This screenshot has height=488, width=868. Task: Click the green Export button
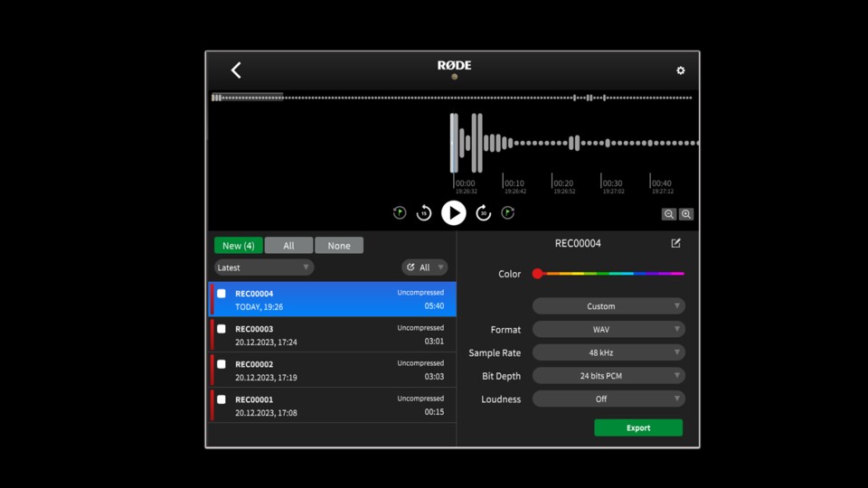click(x=638, y=427)
